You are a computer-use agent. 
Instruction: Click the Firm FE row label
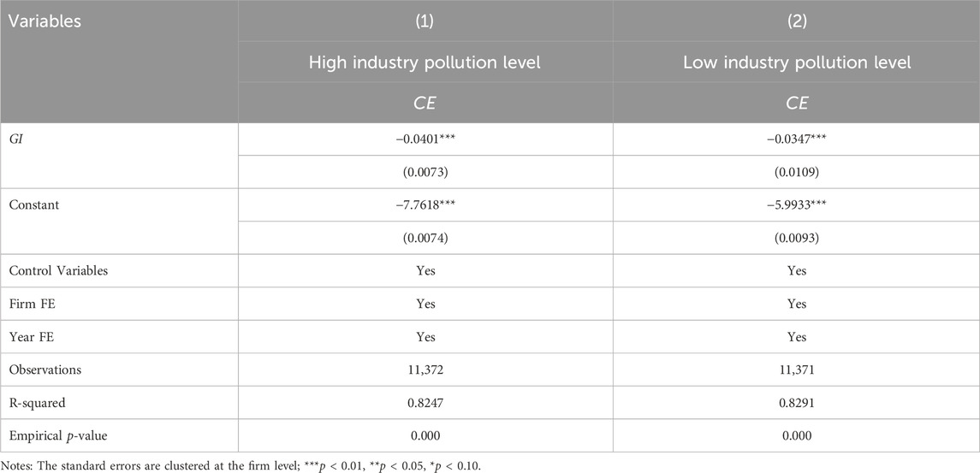(30, 304)
